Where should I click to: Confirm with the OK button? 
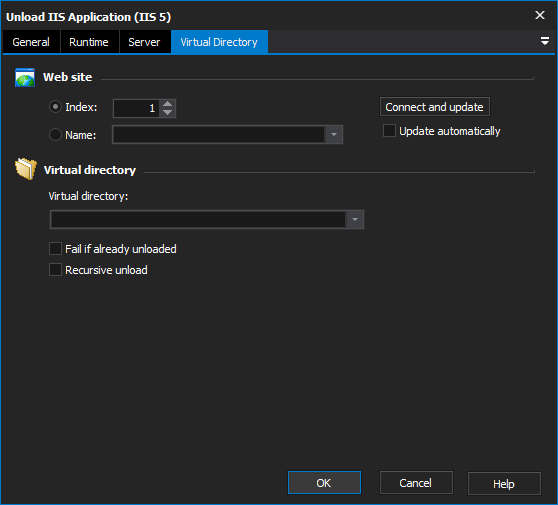324,483
